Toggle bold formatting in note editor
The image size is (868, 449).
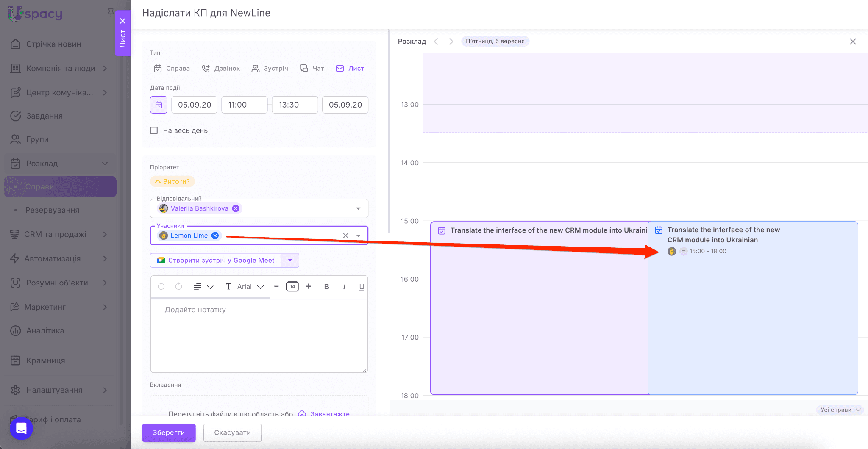click(326, 286)
